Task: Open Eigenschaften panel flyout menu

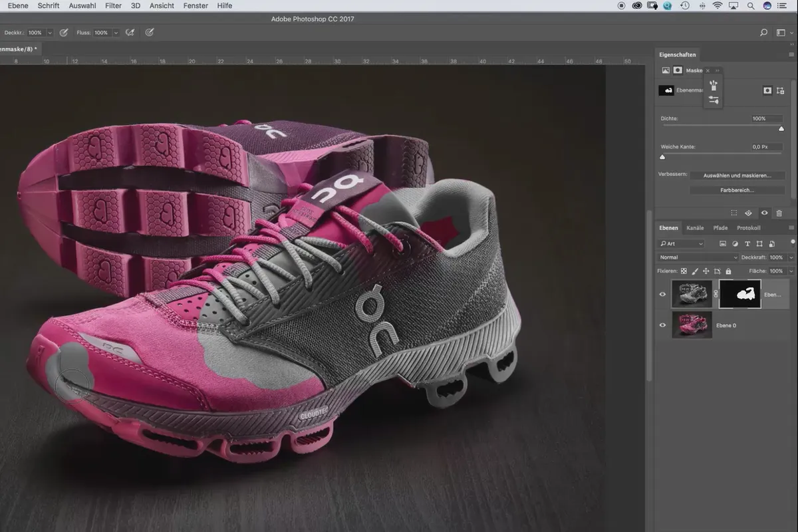Action: coord(791,55)
